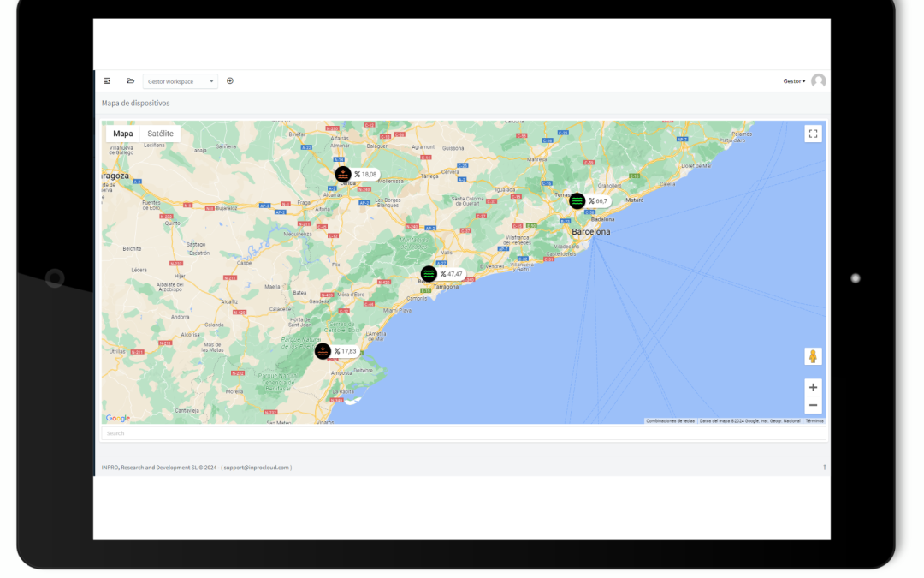Click the user avatar icon

[x=819, y=80]
